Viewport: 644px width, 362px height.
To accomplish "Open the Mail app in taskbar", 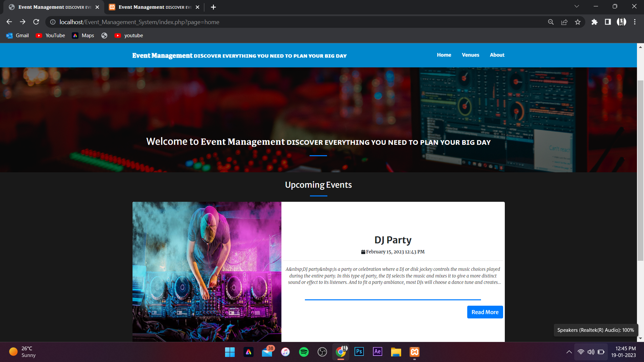I will 267,352.
